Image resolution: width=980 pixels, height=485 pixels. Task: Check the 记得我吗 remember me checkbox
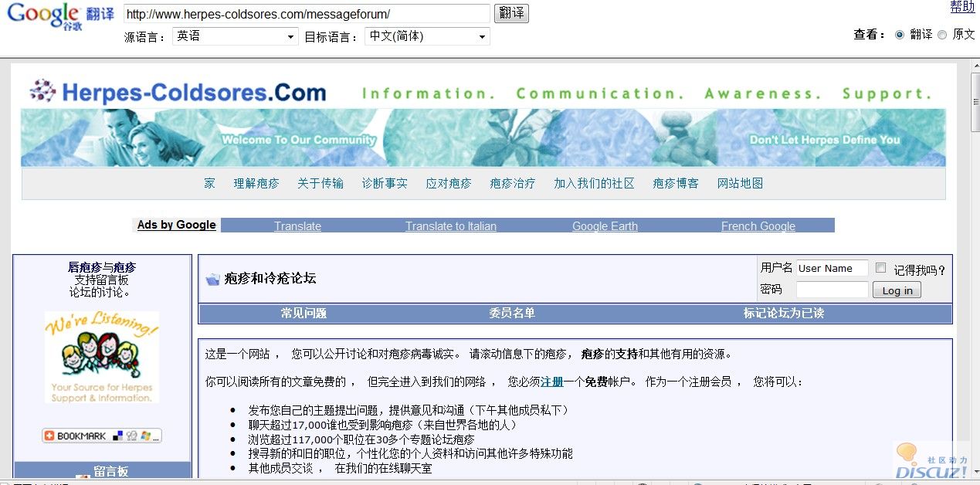pos(881,268)
